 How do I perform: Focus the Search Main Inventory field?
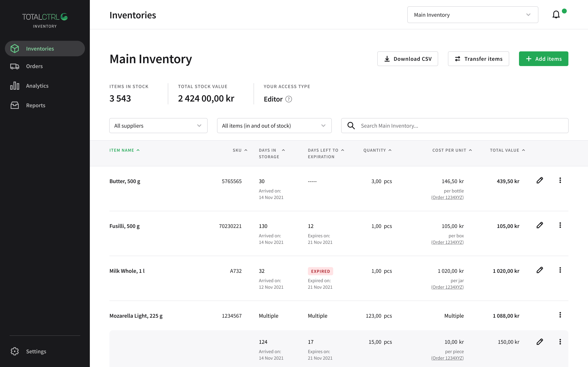(x=462, y=125)
